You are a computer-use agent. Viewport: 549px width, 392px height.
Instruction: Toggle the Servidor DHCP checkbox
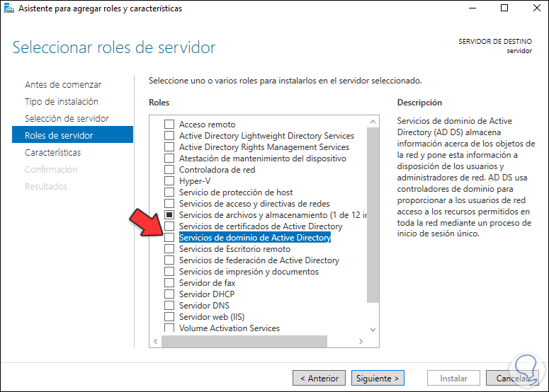(x=169, y=294)
